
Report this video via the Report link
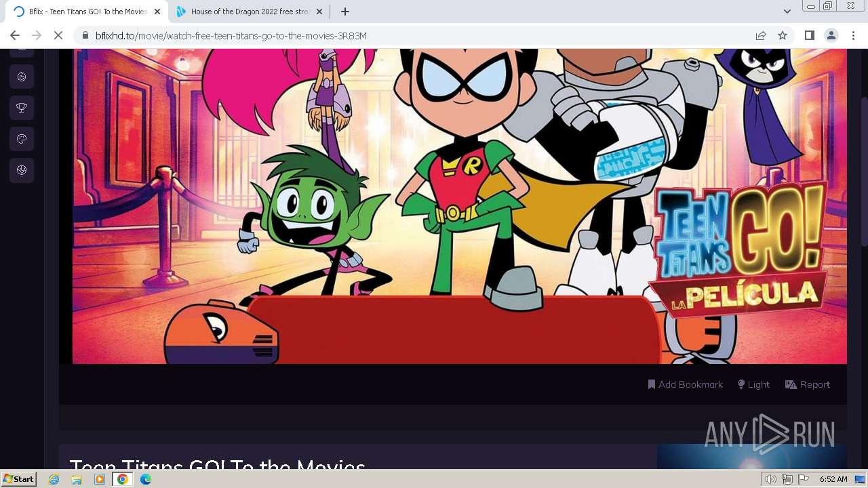808,384
